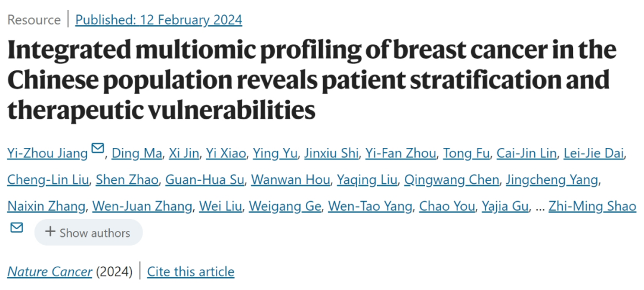Click author name Xi Jin
Image resolution: width=644 pixels, height=290 pixels.
tap(184, 153)
